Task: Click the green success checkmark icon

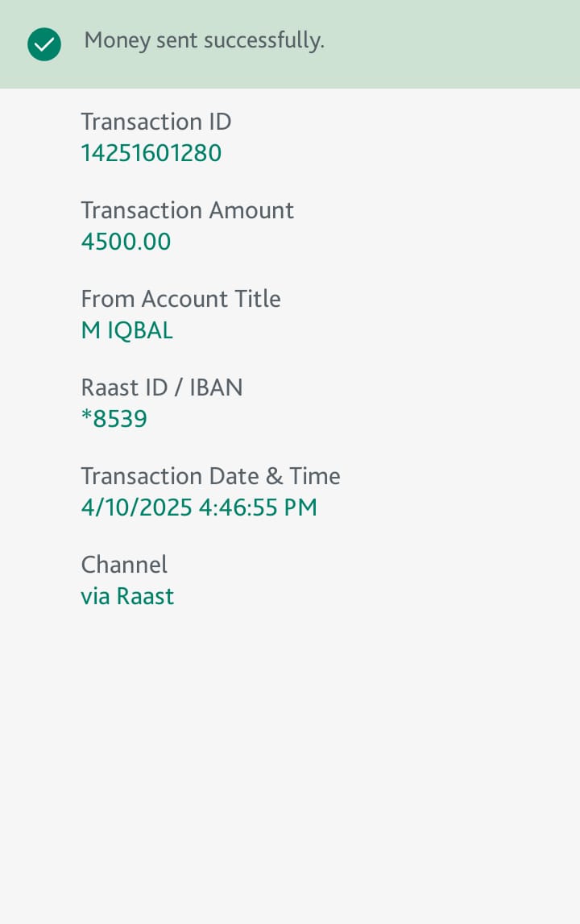Action: (43, 44)
